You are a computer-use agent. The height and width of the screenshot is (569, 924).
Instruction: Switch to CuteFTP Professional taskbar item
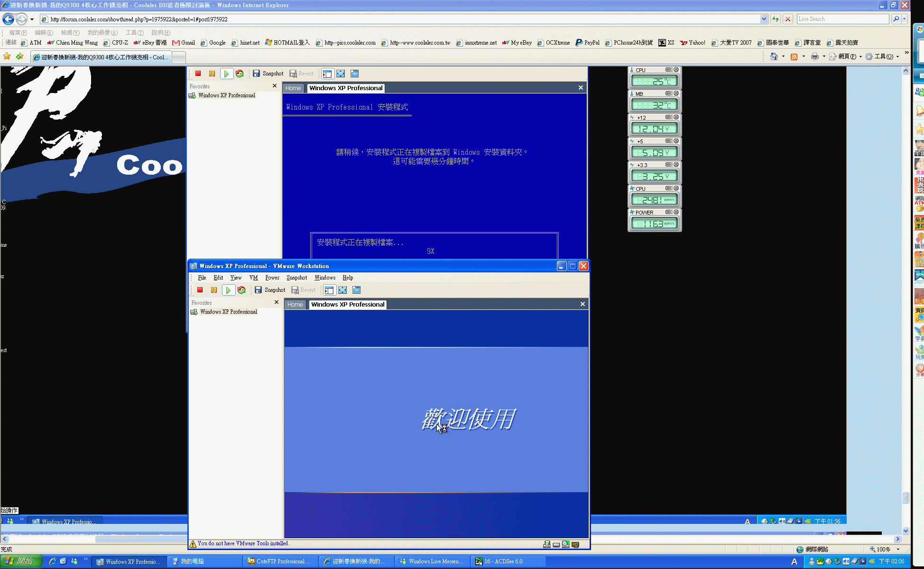(x=280, y=561)
